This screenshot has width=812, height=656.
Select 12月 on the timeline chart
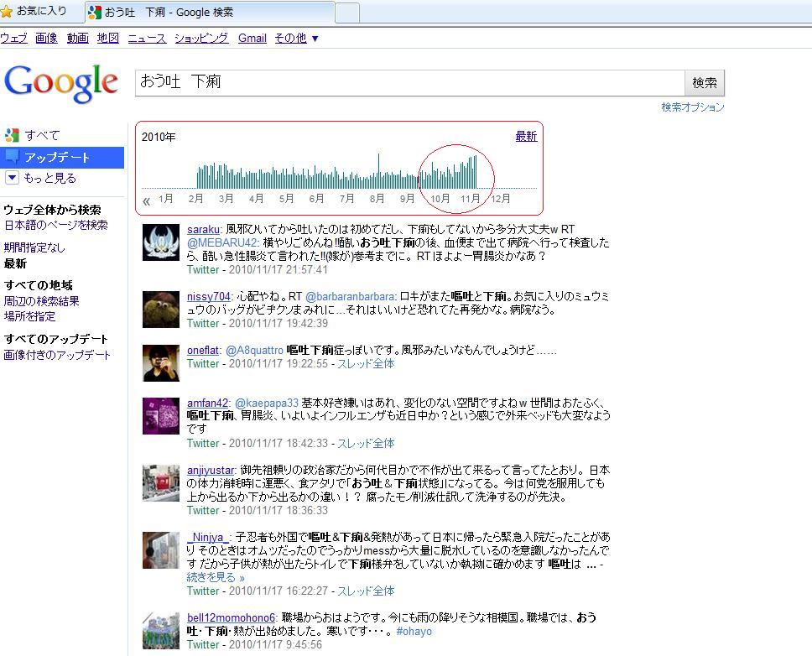tap(500, 199)
